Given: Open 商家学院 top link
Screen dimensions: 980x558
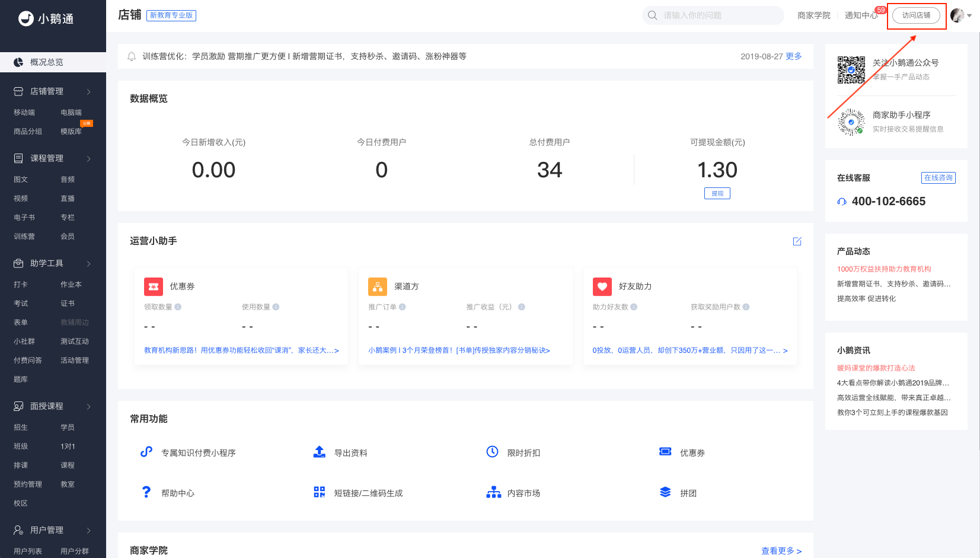Looking at the screenshot, I should tap(814, 15).
